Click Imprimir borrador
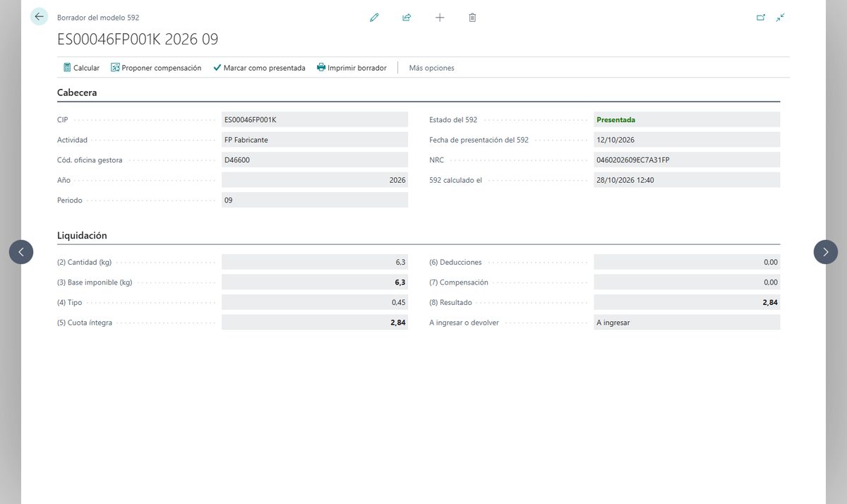This screenshot has width=847, height=504. pos(352,68)
